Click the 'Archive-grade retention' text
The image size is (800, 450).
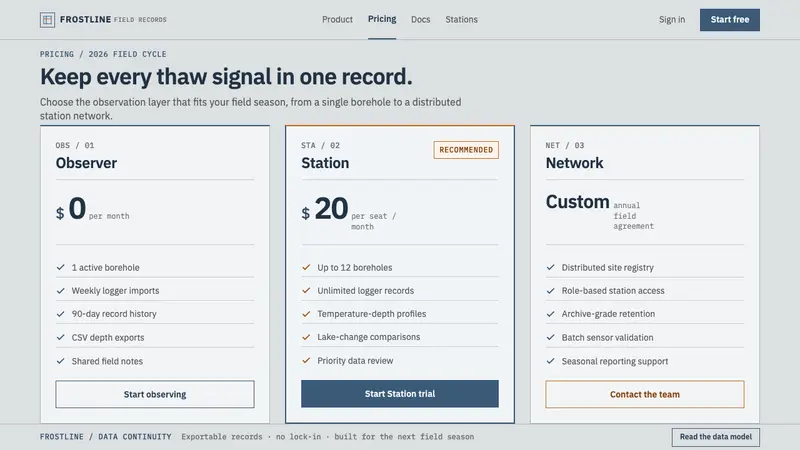(608, 314)
